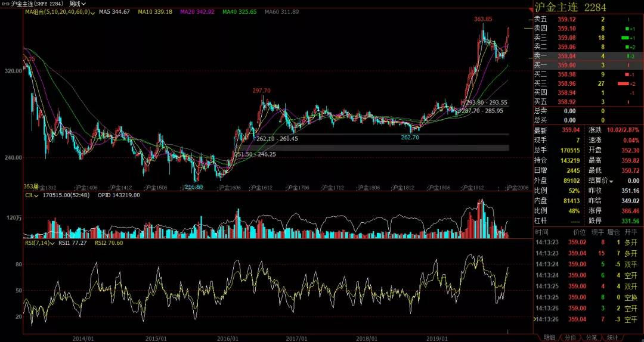Switch to the 分价 tab

[570, 337]
